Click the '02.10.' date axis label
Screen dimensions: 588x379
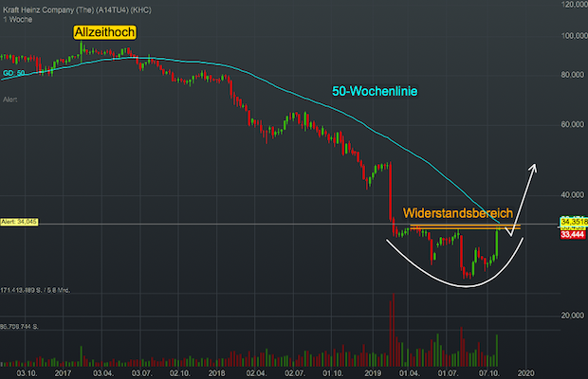179,373
